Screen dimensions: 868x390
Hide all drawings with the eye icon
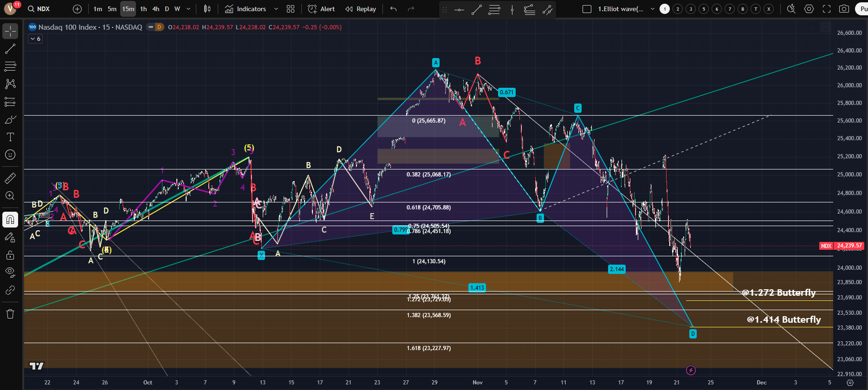pos(10,273)
